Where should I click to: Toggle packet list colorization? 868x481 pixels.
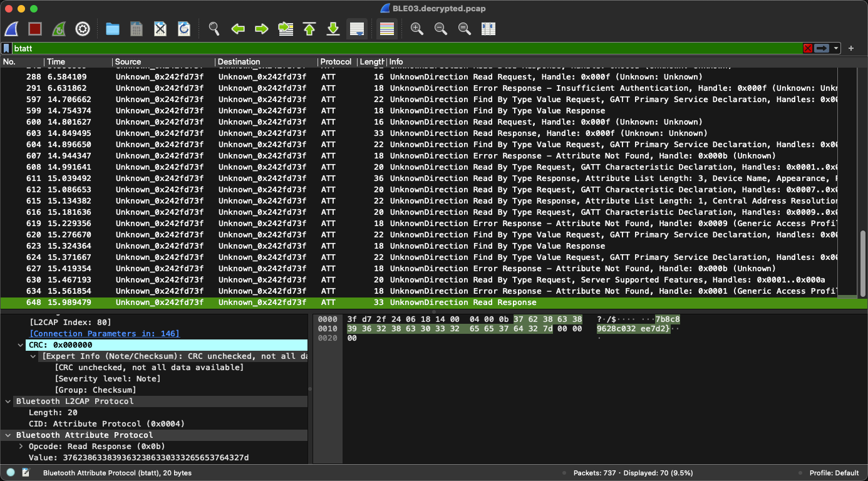click(387, 29)
